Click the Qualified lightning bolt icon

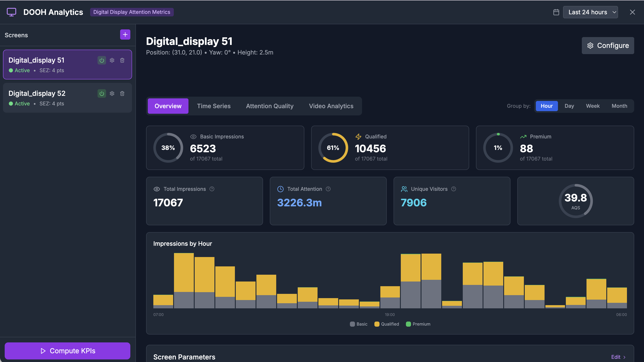(358, 136)
